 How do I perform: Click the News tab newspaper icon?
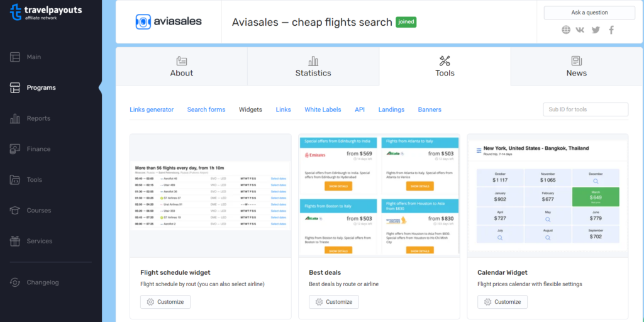[577, 61]
